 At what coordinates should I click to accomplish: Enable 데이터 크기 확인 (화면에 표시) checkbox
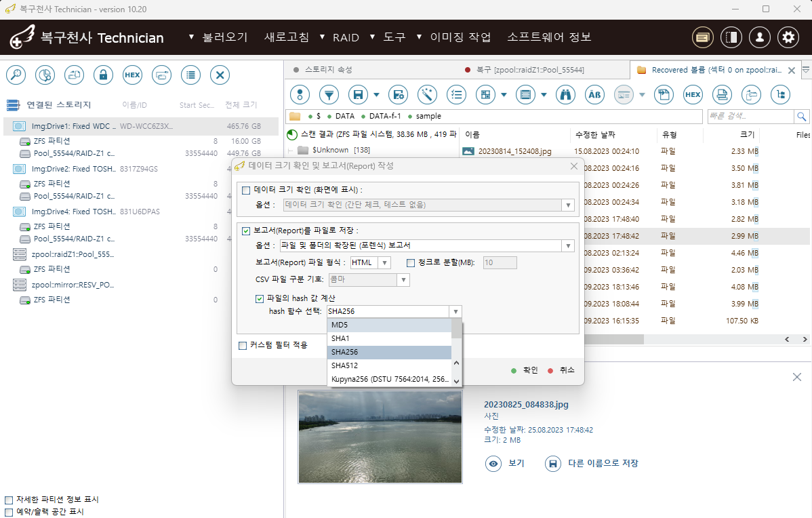(x=246, y=190)
